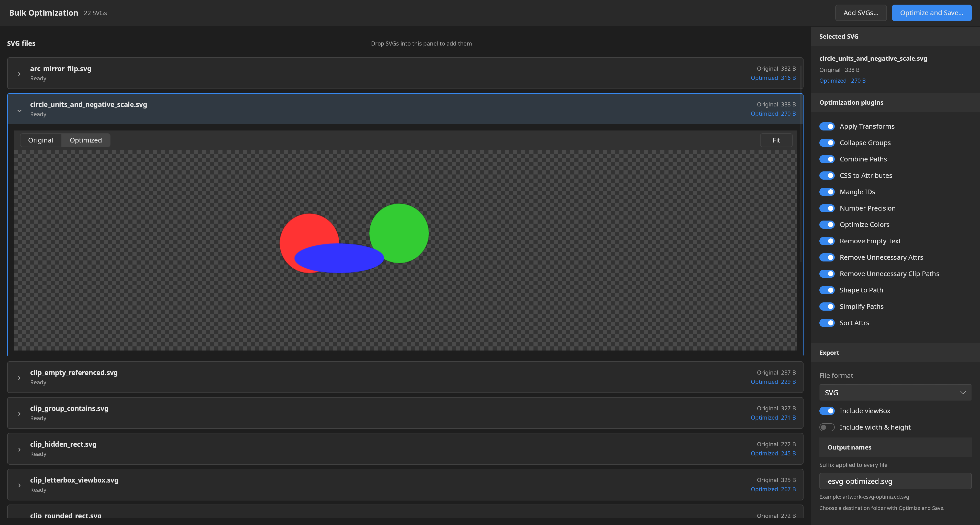Click Optimized 229 B of clip_empty_referenced.svg
980x525 pixels.
click(773, 381)
